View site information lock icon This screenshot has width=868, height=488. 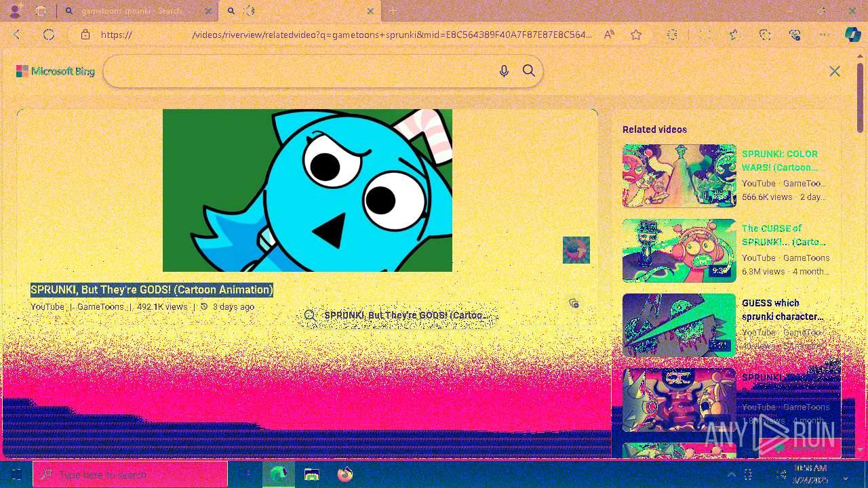[x=85, y=35]
